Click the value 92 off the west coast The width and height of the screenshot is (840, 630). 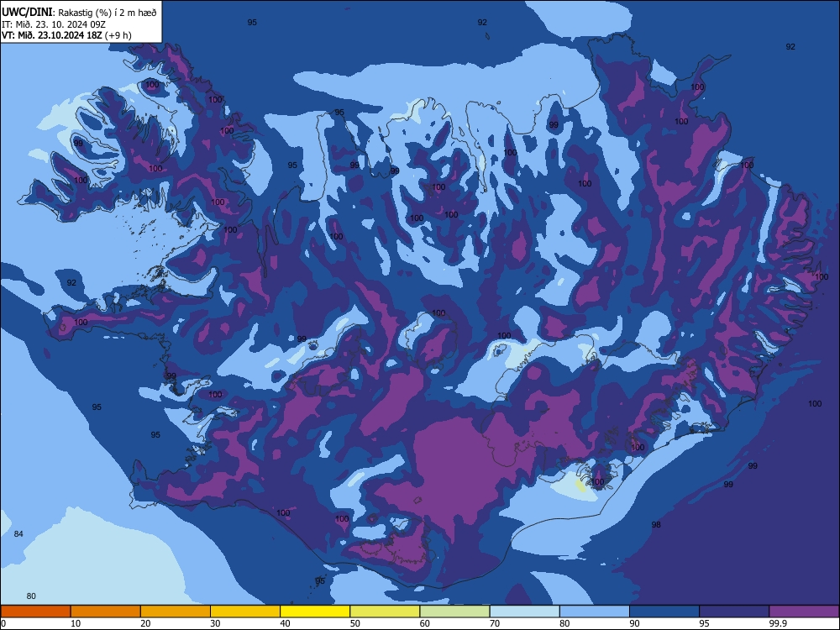(x=71, y=283)
